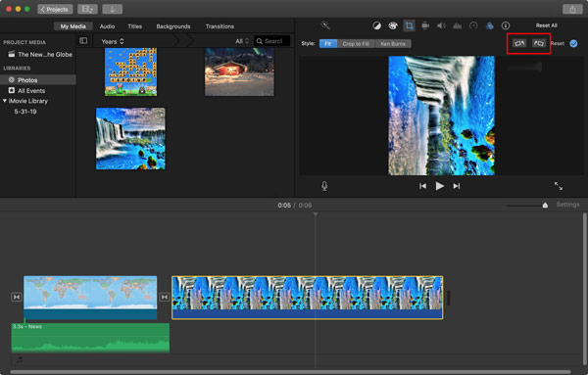Click transition icon before the map clip

tap(17, 297)
